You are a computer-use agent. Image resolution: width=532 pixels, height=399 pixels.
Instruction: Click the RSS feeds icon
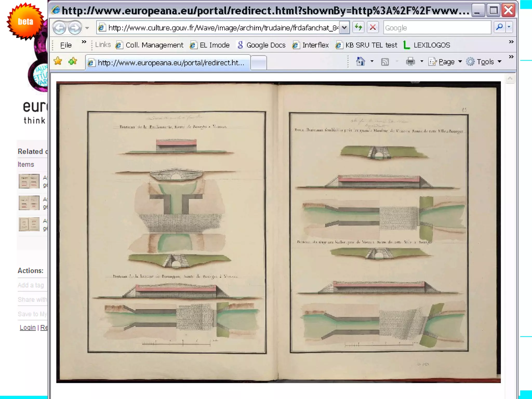385,62
